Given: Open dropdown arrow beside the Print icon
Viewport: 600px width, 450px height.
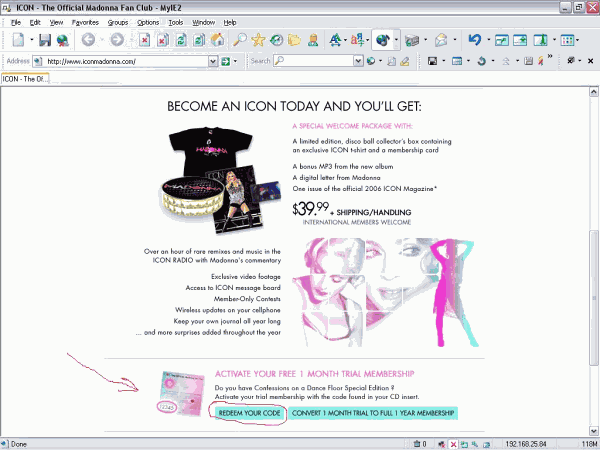Looking at the screenshot, I should click(x=426, y=40).
